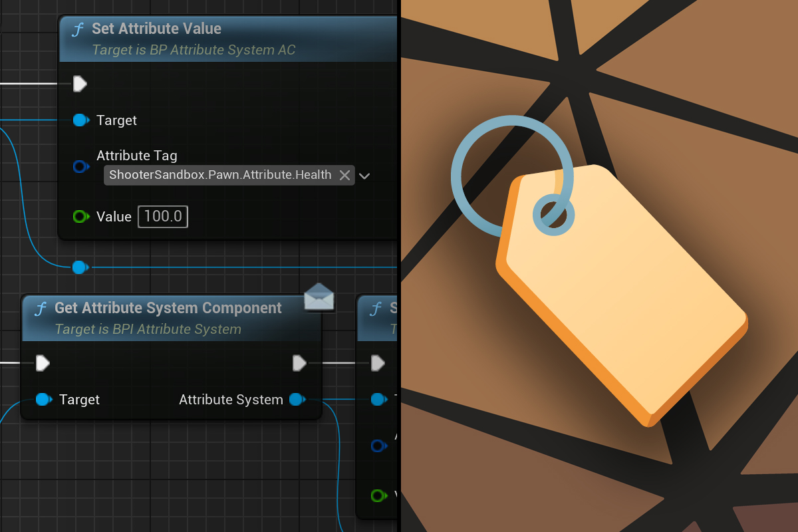Click the green Value pin on Set Attribute Value
The height and width of the screenshot is (532, 798).
(80, 217)
